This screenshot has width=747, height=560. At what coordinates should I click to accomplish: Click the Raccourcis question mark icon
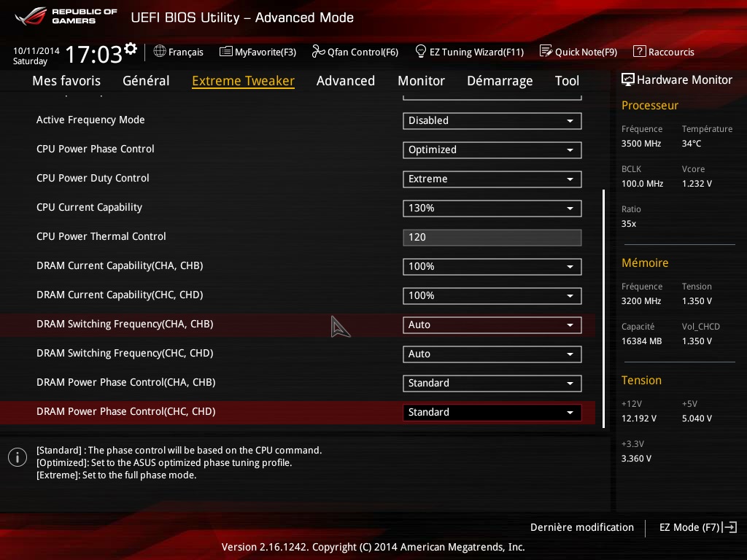coord(639,52)
